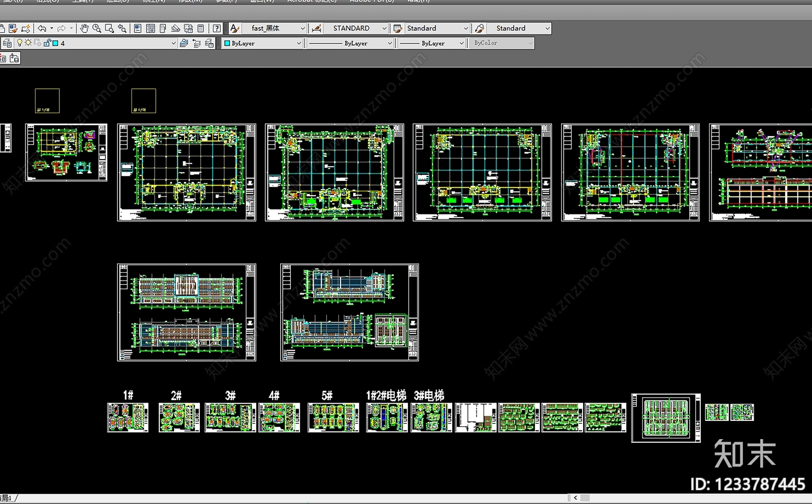Open Dimension Style manager icon
Viewport: 812px width, 504px height.
click(x=316, y=28)
